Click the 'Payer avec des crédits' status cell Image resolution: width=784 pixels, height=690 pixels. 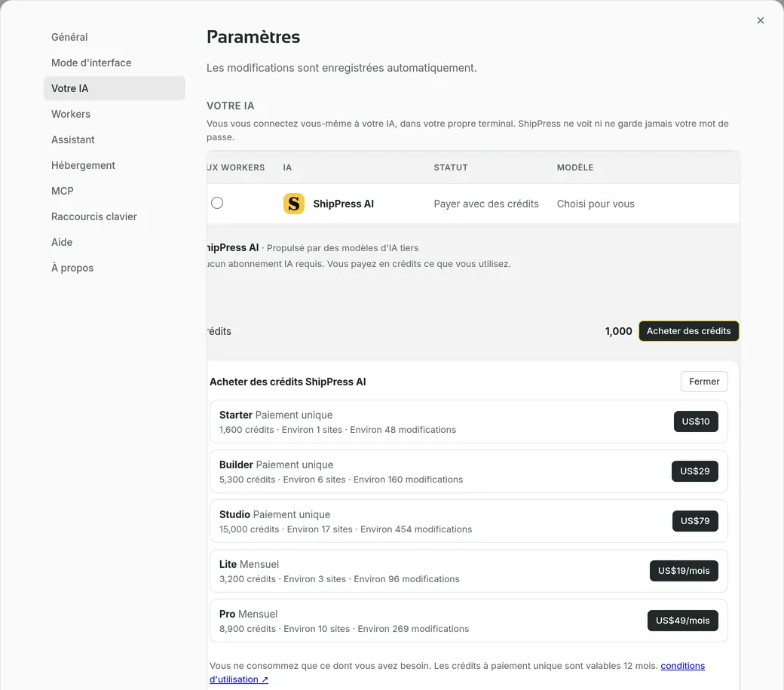[x=486, y=204]
